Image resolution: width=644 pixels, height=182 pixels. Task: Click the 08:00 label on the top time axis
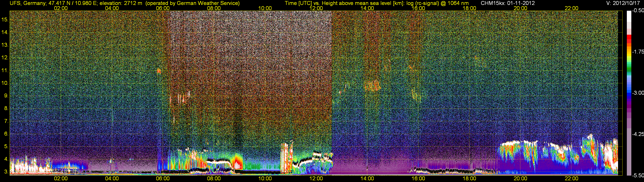tap(214, 8)
